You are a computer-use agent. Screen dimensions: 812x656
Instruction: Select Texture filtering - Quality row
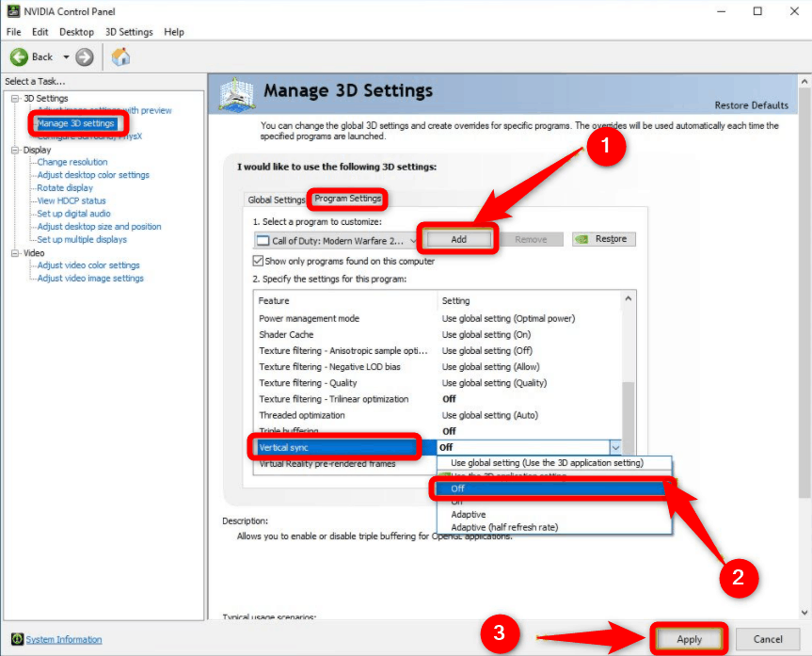pyautogui.click(x=438, y=383)
